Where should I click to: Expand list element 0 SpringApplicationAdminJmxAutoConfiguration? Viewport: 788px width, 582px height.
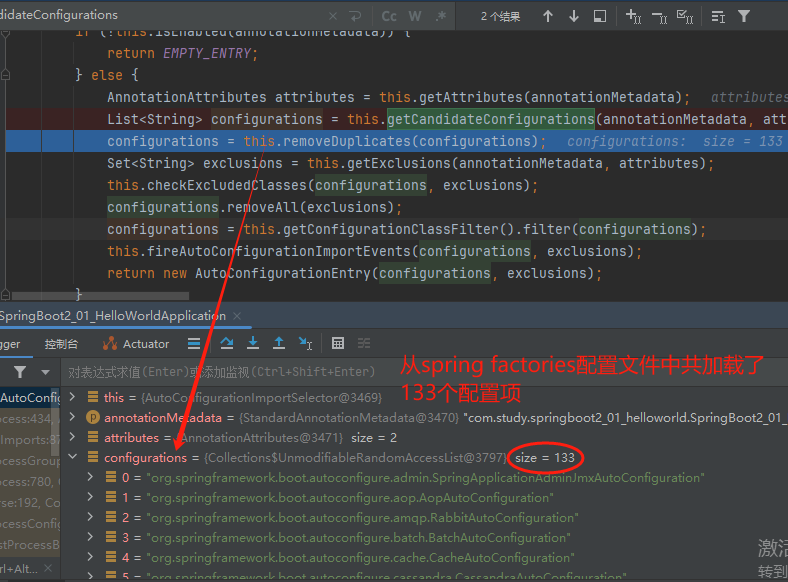pyautogui.click(x=90, y=477)
